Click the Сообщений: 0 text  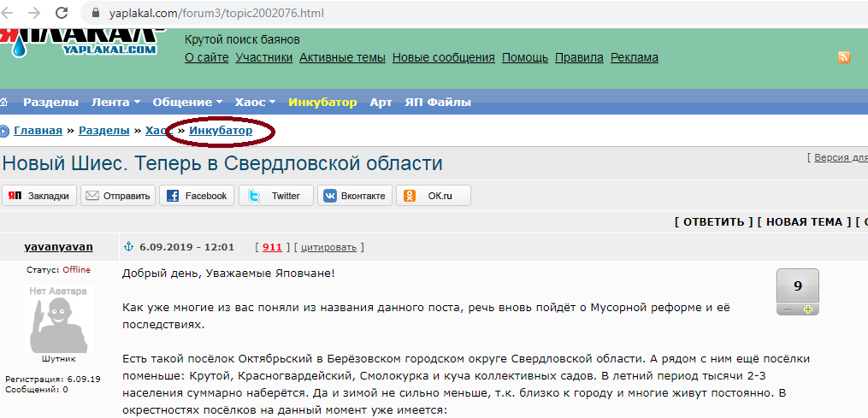pos(37,389)
